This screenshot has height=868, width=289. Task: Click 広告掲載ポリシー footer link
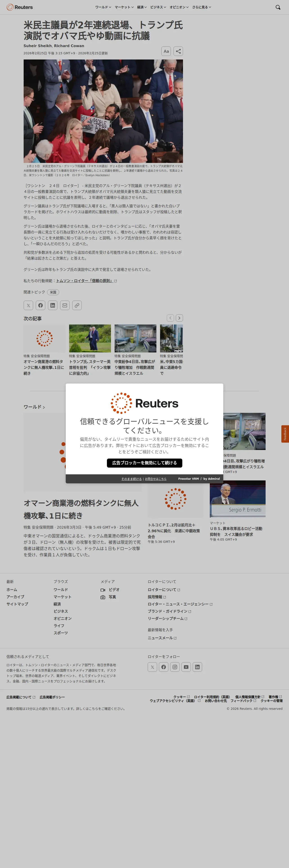52,697
